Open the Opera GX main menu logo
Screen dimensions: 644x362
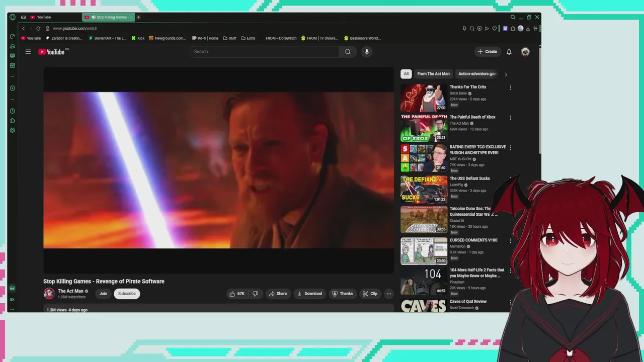(12, 17)
